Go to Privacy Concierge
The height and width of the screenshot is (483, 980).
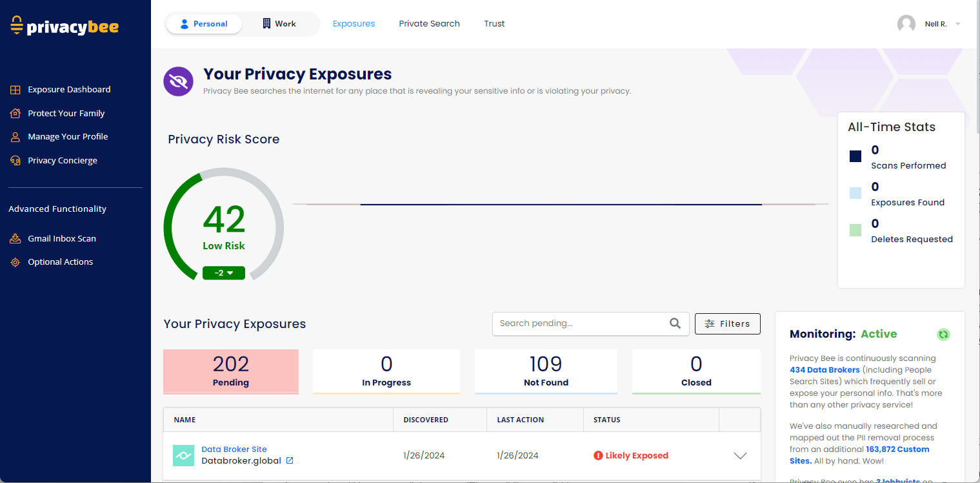[x=63, y=161]
